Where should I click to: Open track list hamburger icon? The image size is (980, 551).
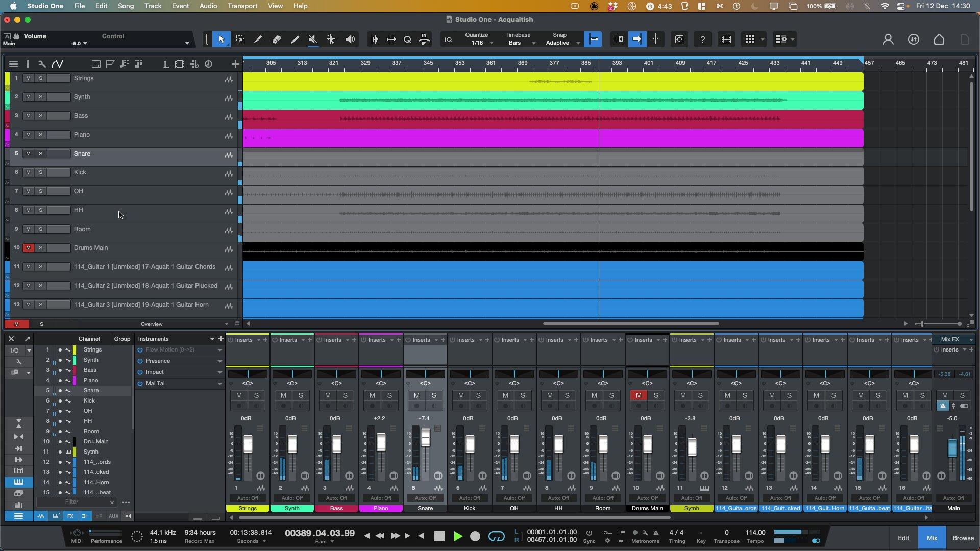pyautogui.click(x=14, y=64)
